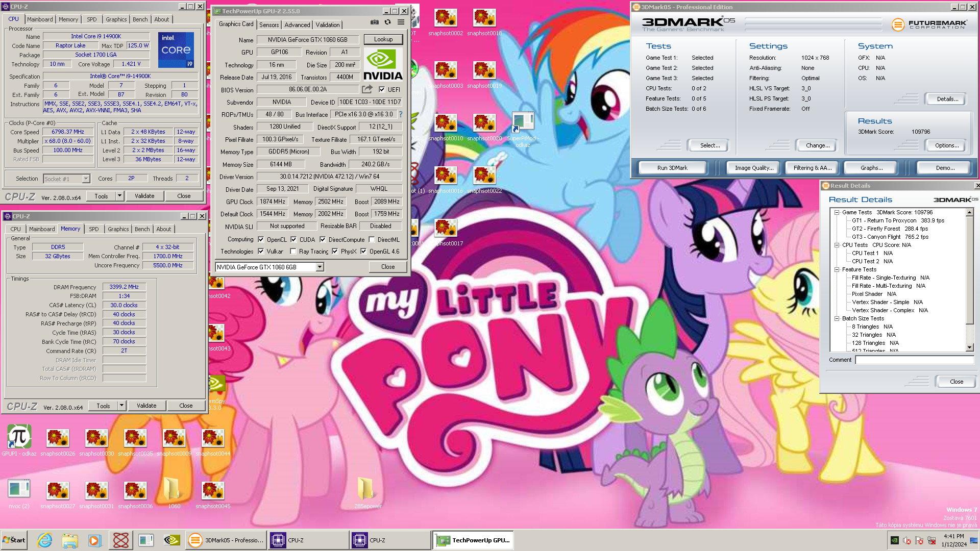
Task: Toggle the OpenGL 4.6 checkbox
Action: (x=363, y=251)
